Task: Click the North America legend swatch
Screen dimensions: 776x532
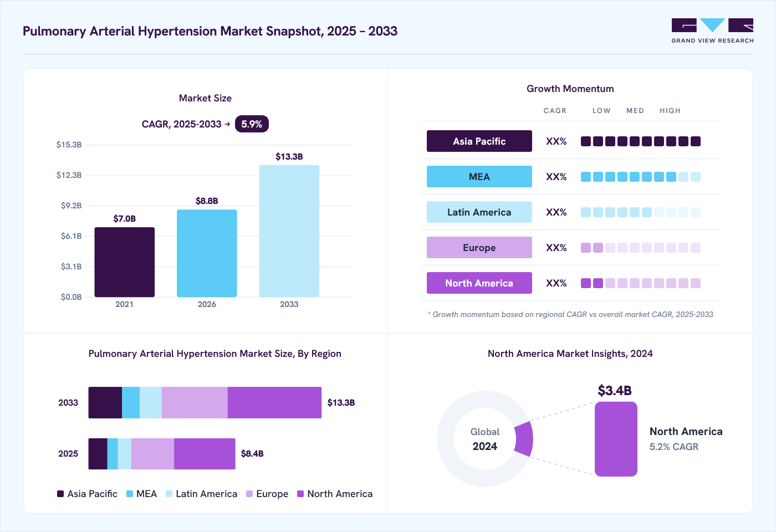Action: pyautogui.click(x=300, y=494)
